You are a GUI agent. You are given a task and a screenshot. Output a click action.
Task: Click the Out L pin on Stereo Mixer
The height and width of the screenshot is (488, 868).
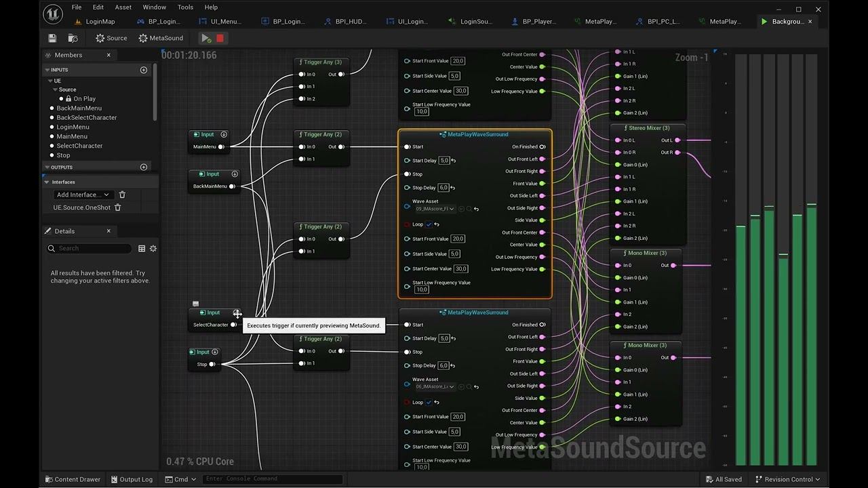[677, 140]
